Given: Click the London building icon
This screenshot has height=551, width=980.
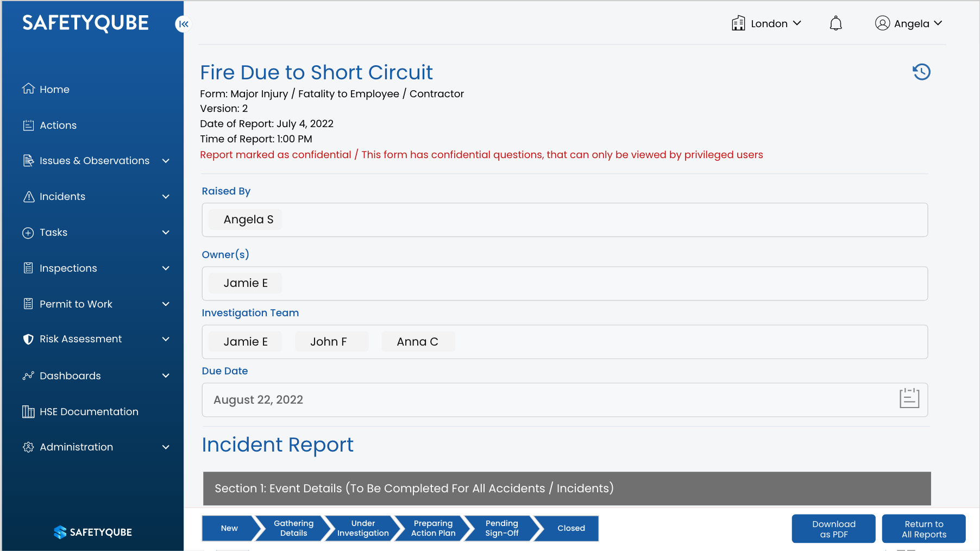Looking at the screenshot, I should click(x=738, y=23).
